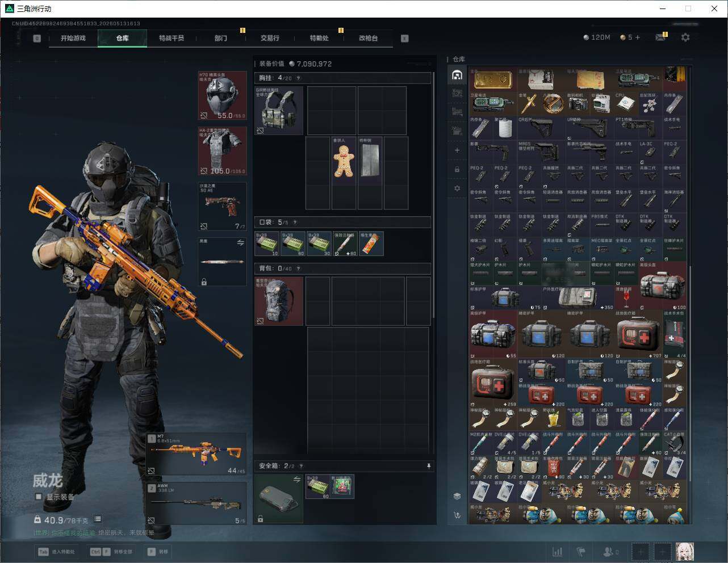728x563 pixels.
Task: Select the equipped backpack slot
Action: point(279,301)
